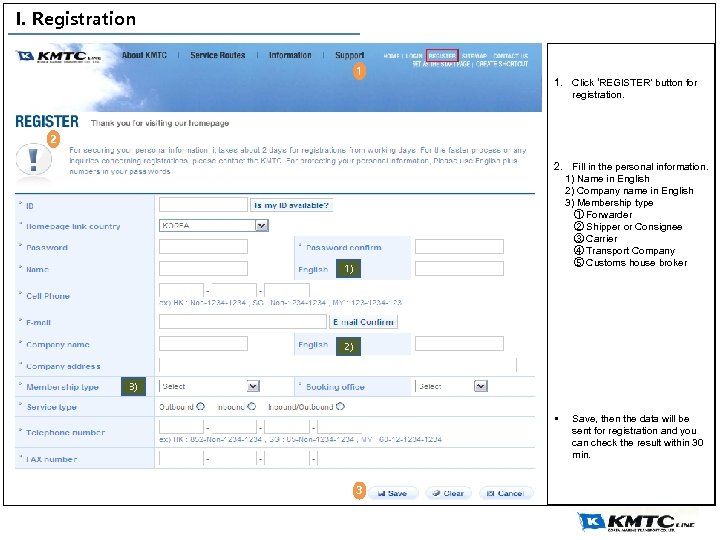Click fourth Telephone number segment field
Image resolution: width=720 pixels, height=540 pixels.
339,427
